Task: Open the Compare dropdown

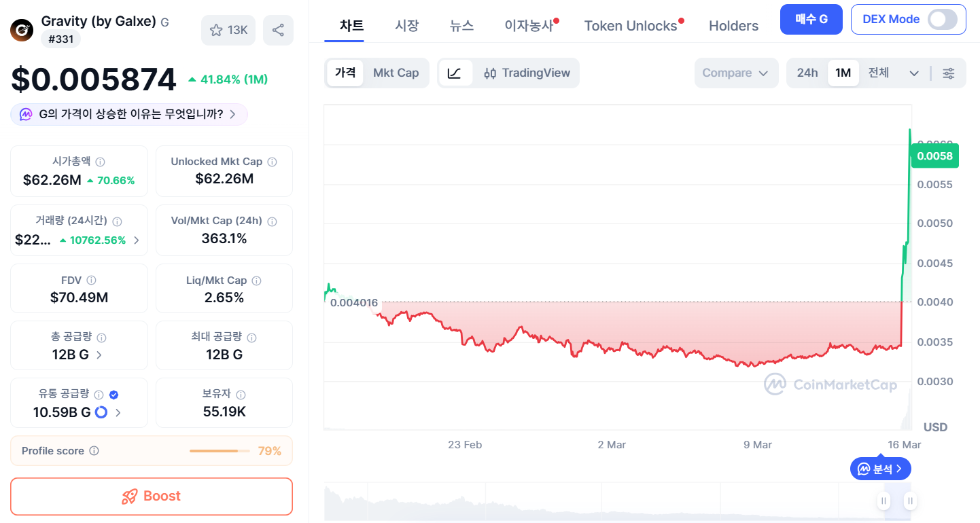Action: (735, 73)
